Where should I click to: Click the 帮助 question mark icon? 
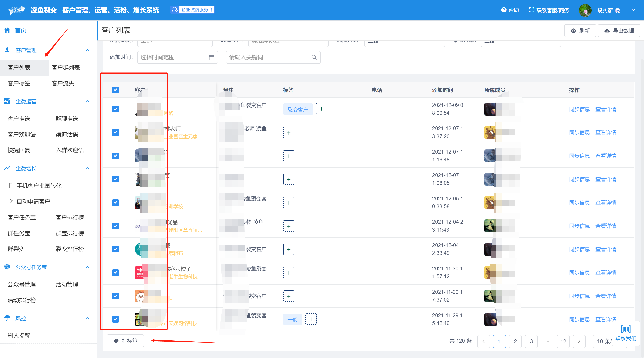tap(504, 10)
